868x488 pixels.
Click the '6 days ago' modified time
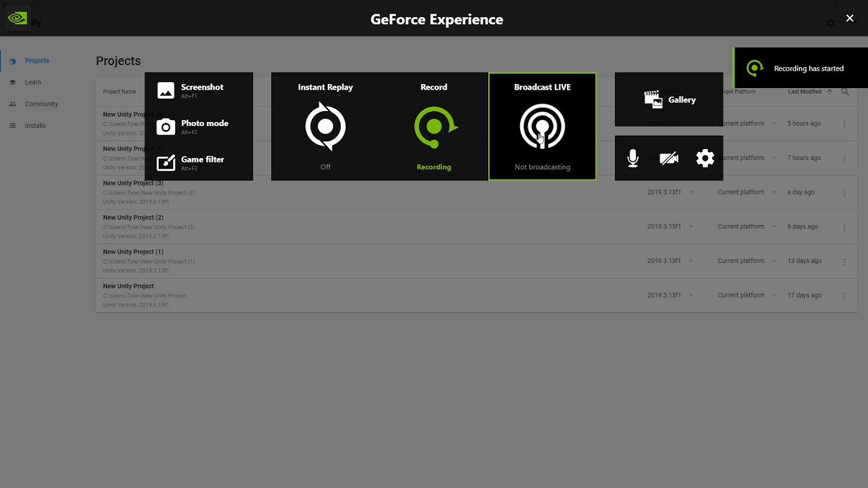(803, 227)
